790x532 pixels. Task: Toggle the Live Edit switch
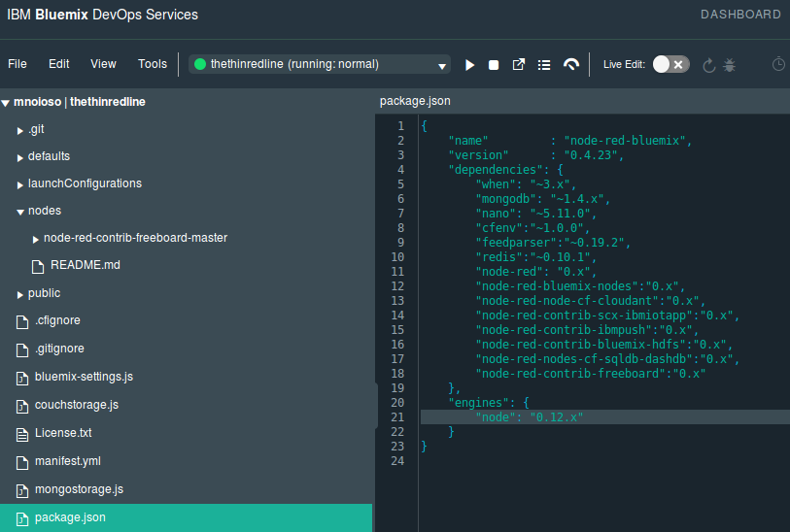tap(671, 64)
